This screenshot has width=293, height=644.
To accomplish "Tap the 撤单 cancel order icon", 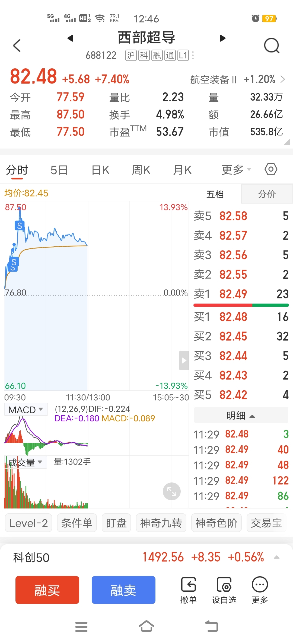I will tap(188, 590).
